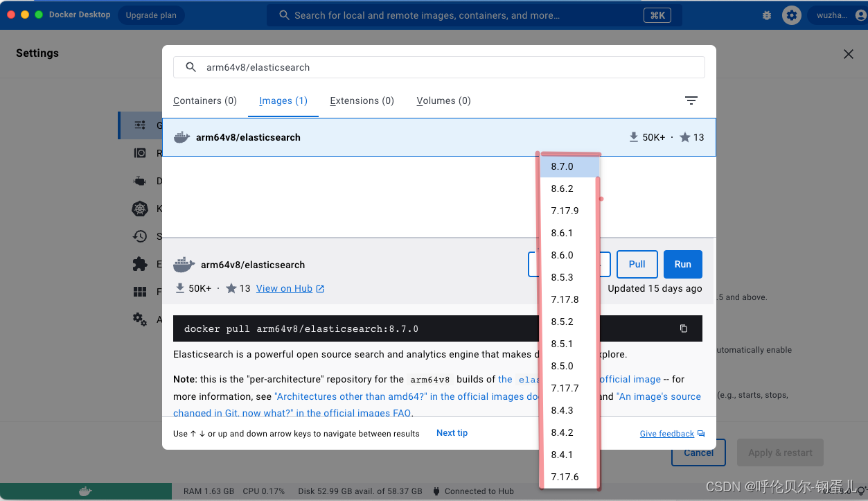Select tag 8.7.0 in dropdown
The width and height of the screenshot is (868, 501).
(569, 166)
